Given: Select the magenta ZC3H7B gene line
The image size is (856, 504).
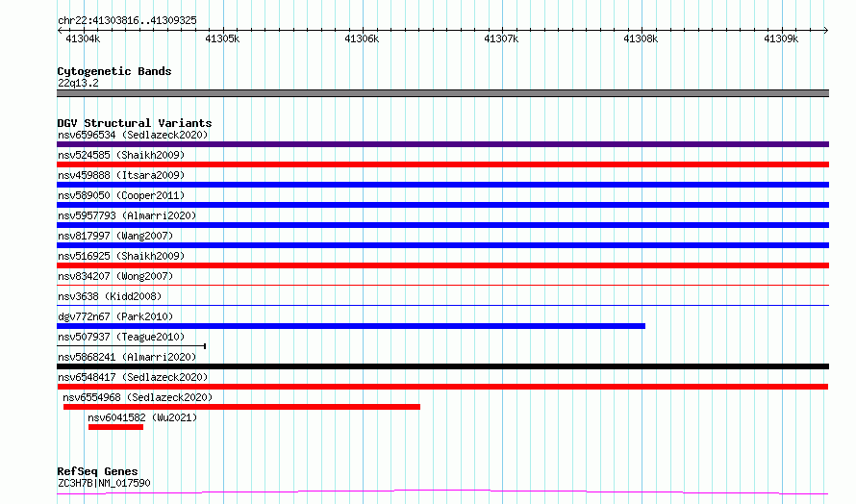Looking at the screenshot, I should pyautogui.click(x=442, y=492).
